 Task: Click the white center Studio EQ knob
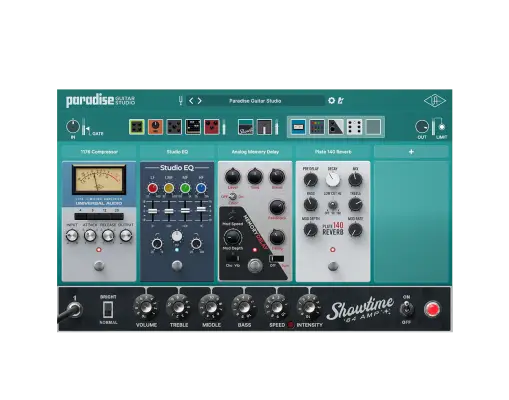pos(177,236)
